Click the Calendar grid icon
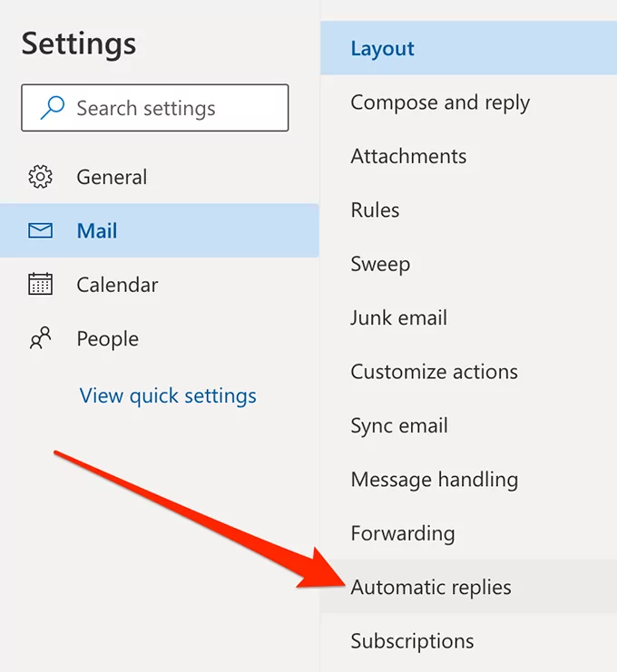Image resolution: width=617 pixels, height=672 pixels. [x=40, y=284]
